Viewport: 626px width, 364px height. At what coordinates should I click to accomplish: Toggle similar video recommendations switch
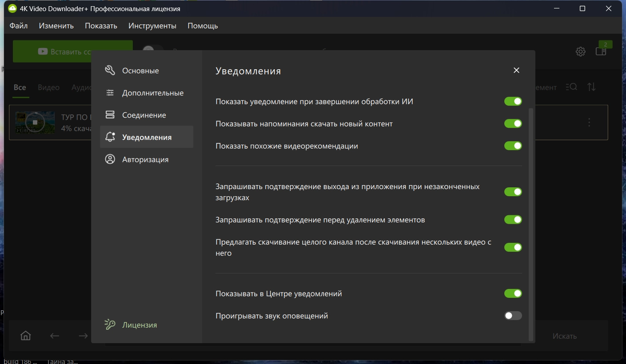[513, 146]
